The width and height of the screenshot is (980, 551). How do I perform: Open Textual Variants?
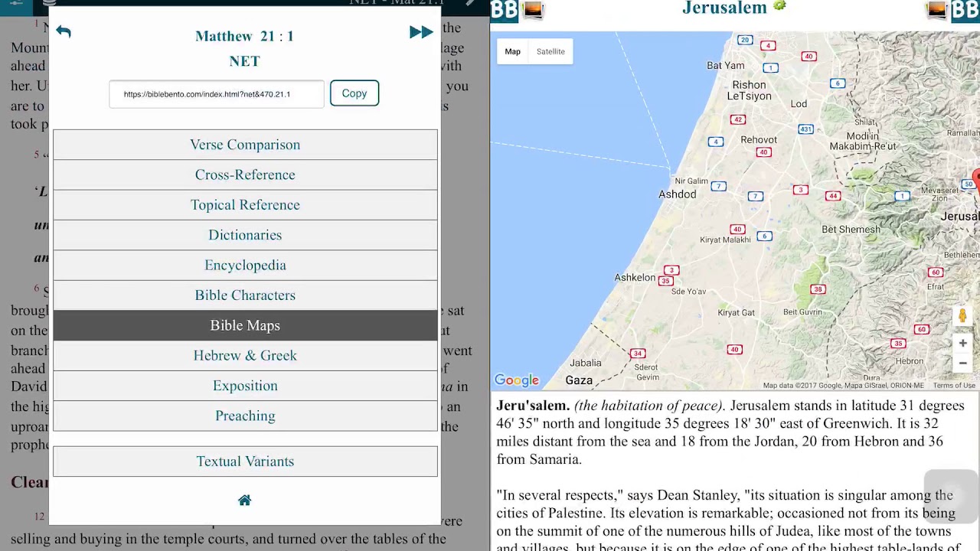pyautogui.click(x=245, y=461)
